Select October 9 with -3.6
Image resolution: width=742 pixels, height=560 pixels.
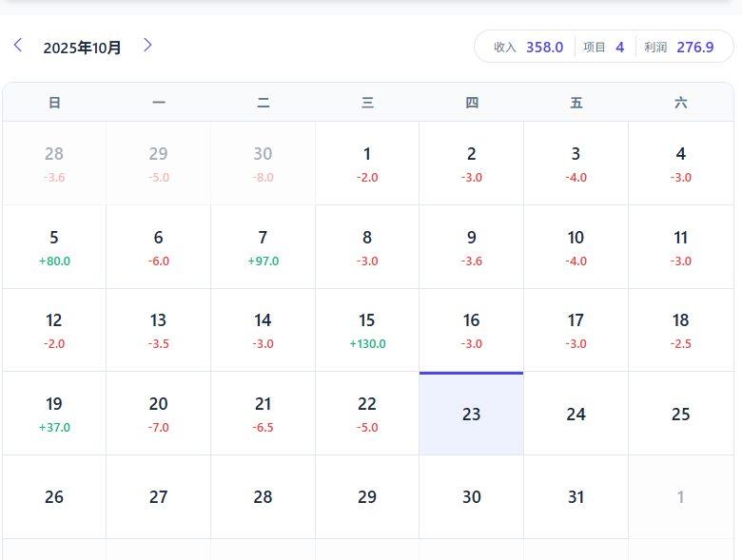[471, 247]
